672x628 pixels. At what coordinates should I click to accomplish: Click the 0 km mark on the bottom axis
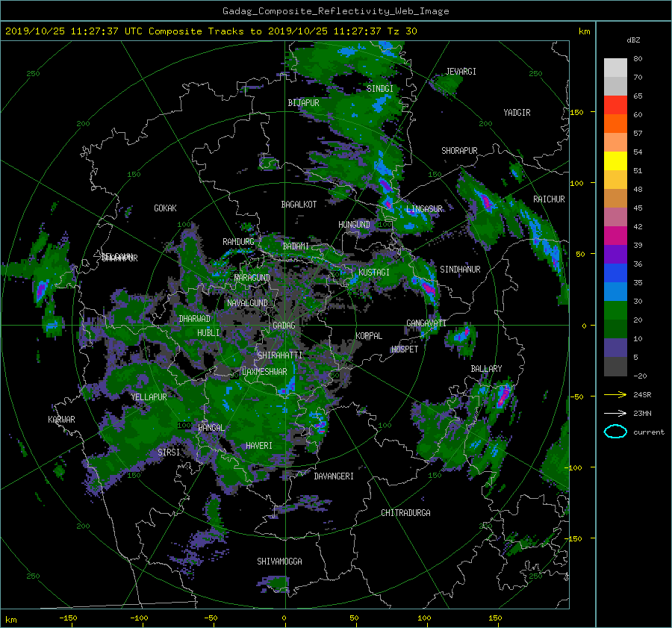click(284, 618)
